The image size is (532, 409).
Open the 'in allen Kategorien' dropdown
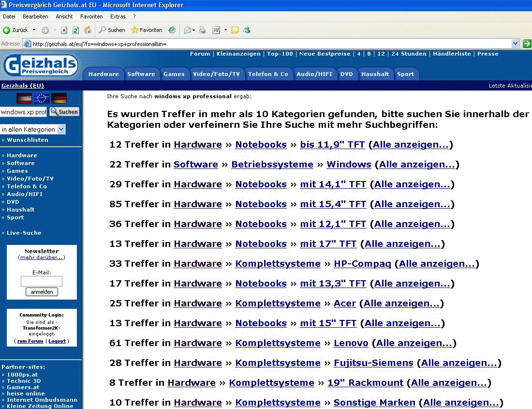point(32,129)
